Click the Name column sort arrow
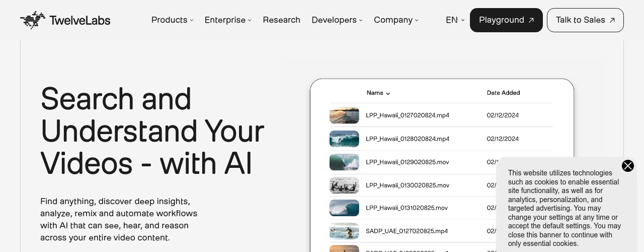 (388, 93)
